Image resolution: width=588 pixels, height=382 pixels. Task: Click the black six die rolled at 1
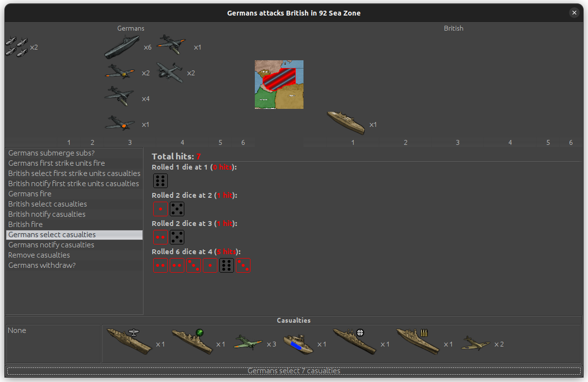(160, 181)
